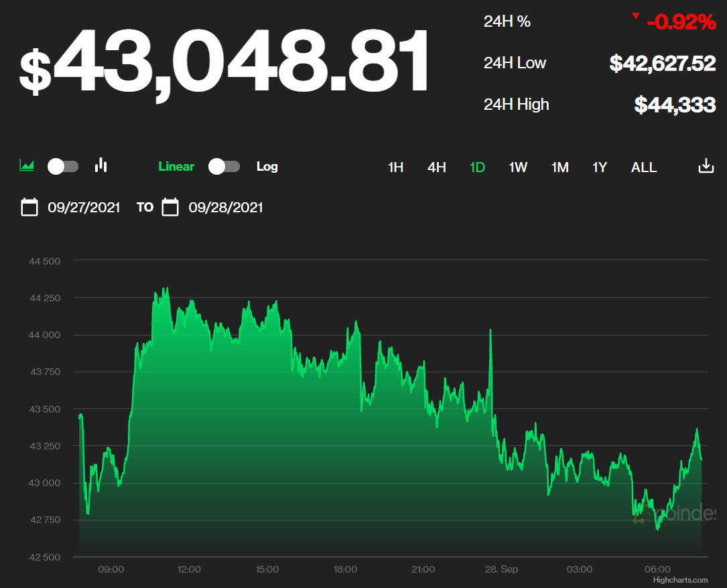This screenshot has width=727, height=588.
Task: Click the Linear scale label
Action: click(x=176, y=167)
